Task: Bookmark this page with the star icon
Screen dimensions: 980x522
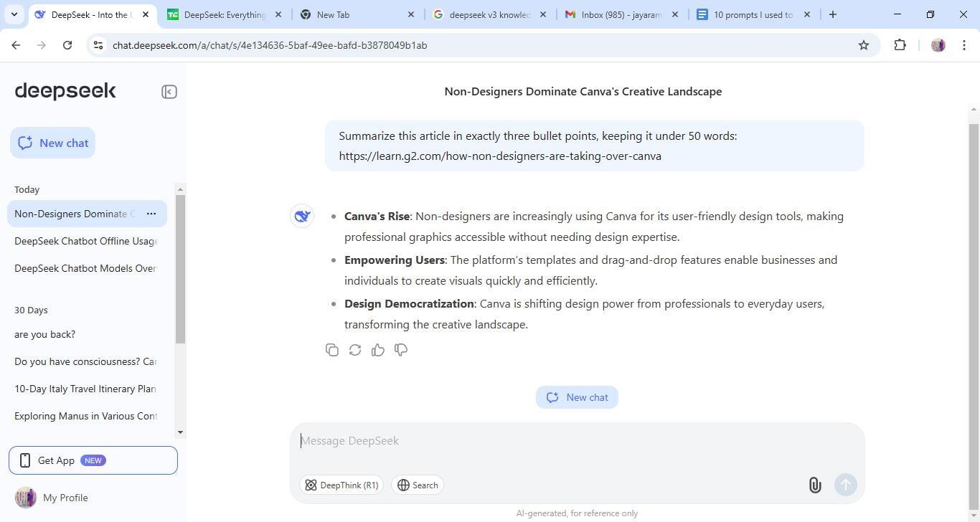Action: (x=864, y=45)
